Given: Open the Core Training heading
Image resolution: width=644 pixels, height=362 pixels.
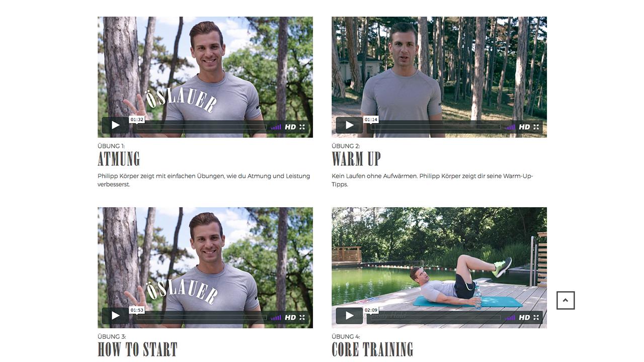Looking at the screenshot, I should [372, 349].
